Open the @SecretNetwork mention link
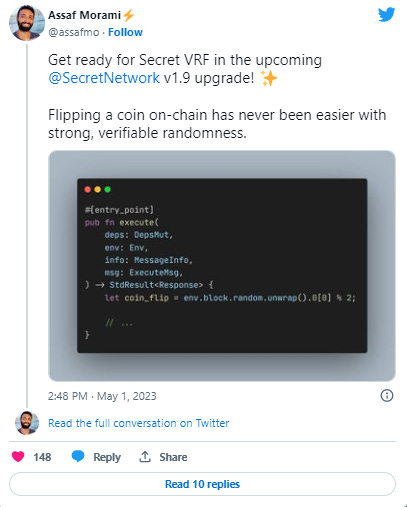 (x=104, y=78)
